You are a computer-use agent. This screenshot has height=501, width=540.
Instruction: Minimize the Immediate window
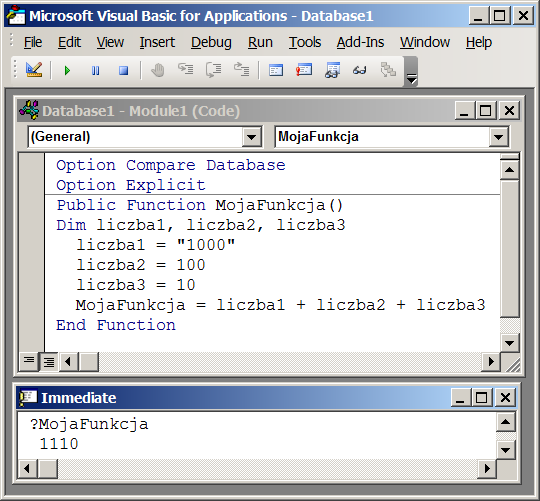click(460, 398)
